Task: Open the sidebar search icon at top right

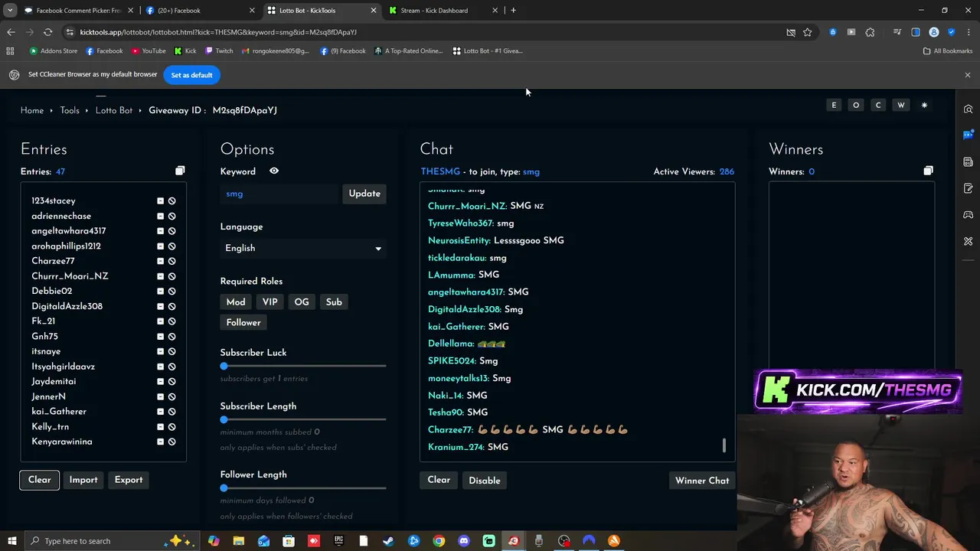Action: point(969,109)
